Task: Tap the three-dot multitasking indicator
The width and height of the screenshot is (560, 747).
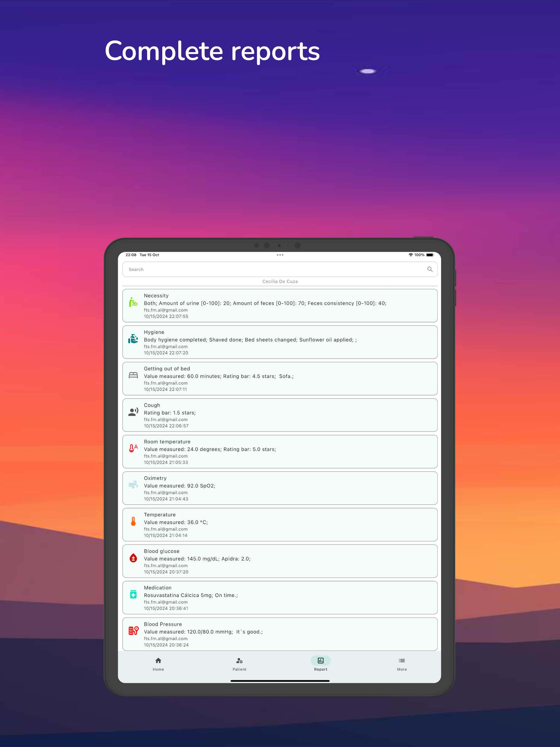Action: (x=280, y=255)
